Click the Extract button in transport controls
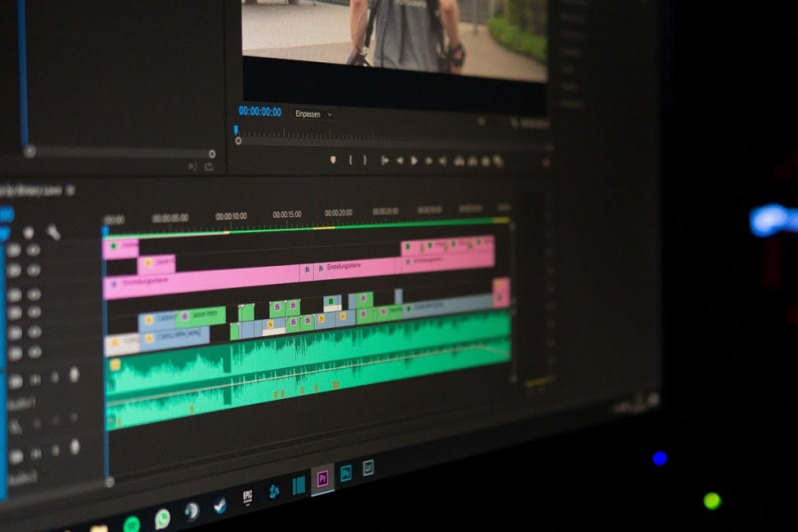798x532 pixels. [473, 161]
